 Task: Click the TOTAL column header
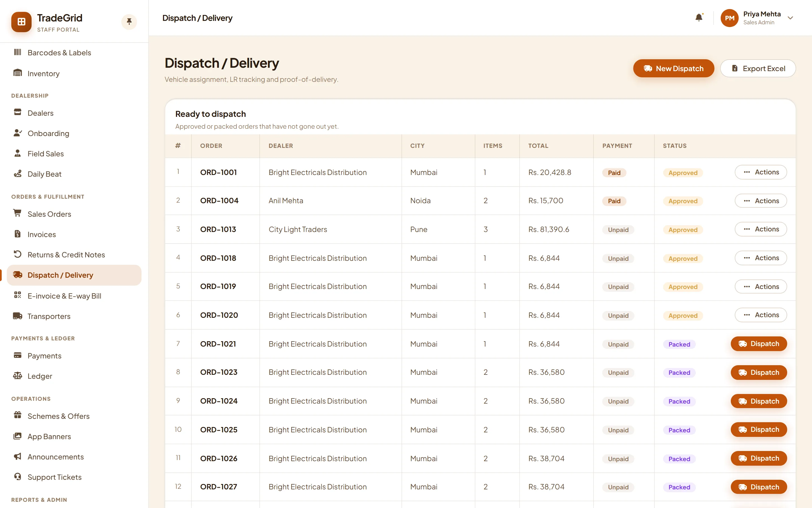coord(538,146)
